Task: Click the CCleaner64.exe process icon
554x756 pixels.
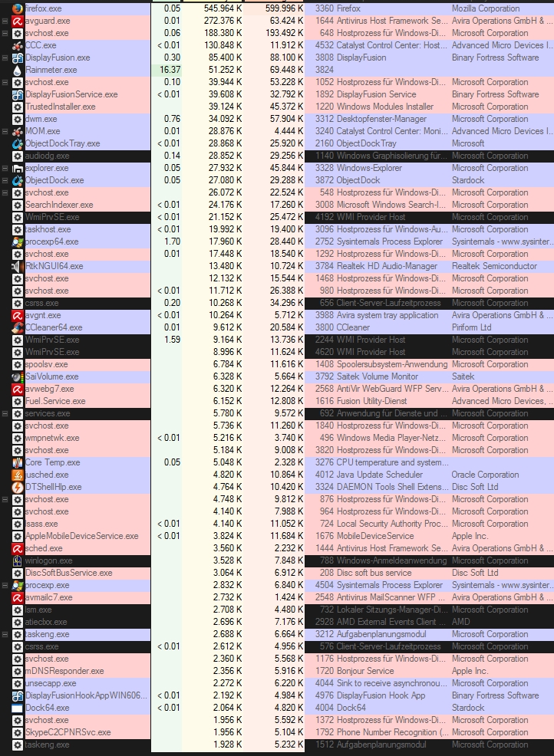Action: pyautogui.click(x=18, y=327)
